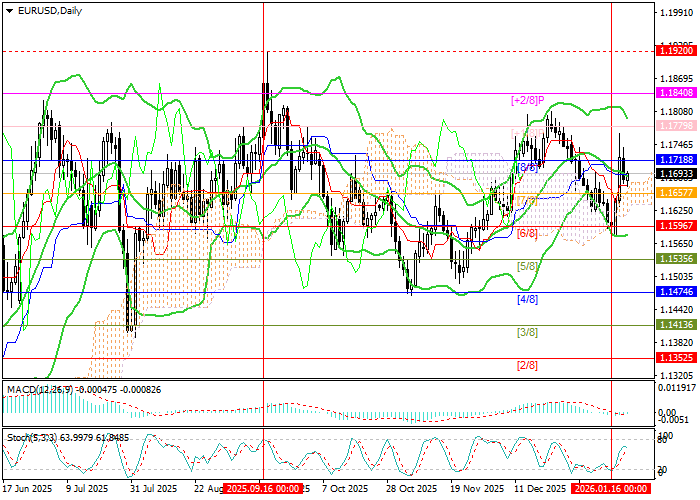Select the red 1.19200 price label
Screen dimensions: 700x500
tap(675, 49)
